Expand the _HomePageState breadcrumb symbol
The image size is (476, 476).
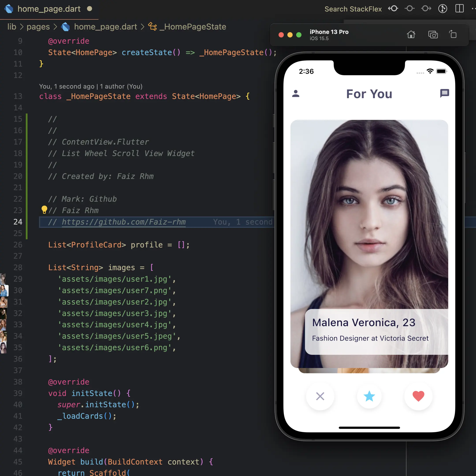coord(193,27)
